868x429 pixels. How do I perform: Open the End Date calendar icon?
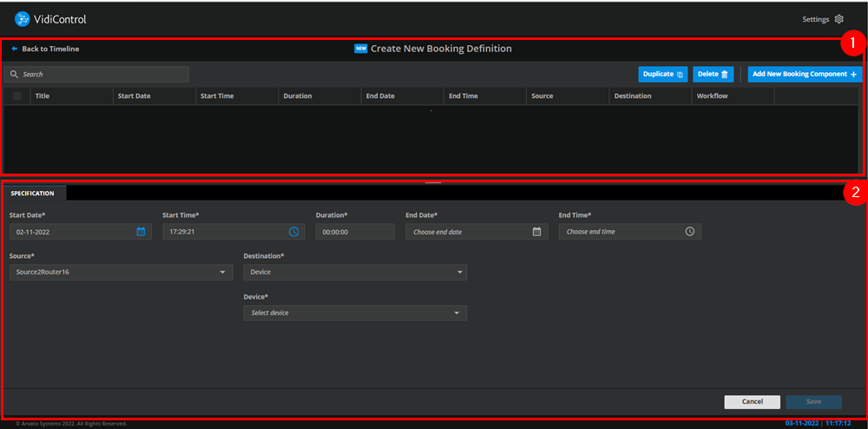coord(536,232)
